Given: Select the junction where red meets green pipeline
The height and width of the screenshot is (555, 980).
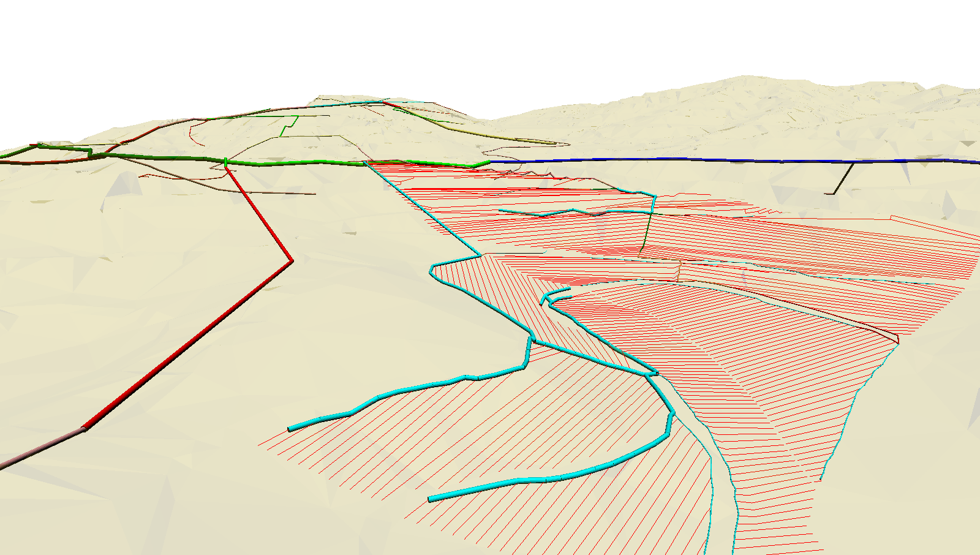Looking at the screenshot, I should click(x=227, y=161).
